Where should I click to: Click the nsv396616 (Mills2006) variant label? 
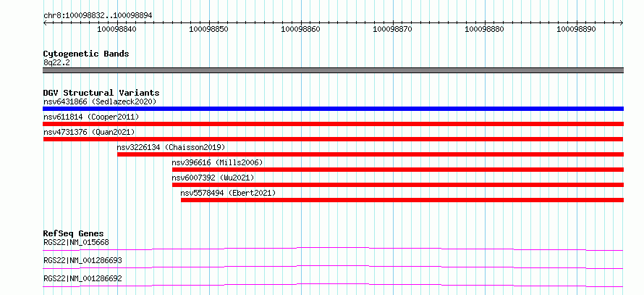pyautogui.click(x=217, y=162)
